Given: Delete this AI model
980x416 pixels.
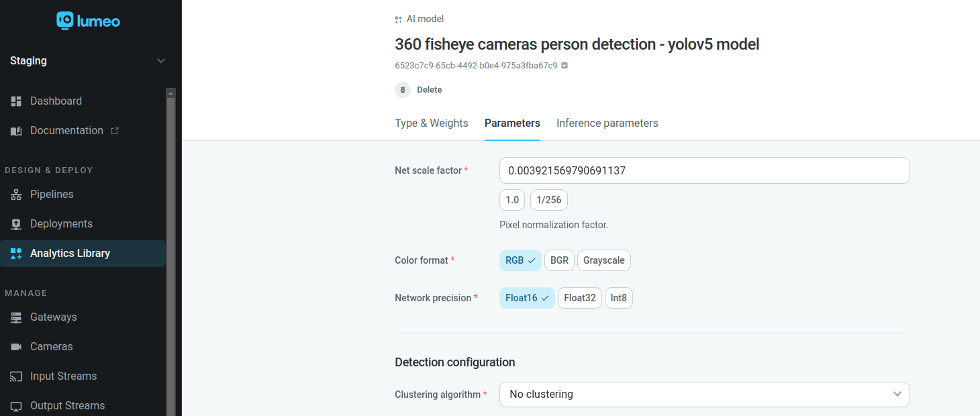Looking at the screenshot, I should (420, 90).
